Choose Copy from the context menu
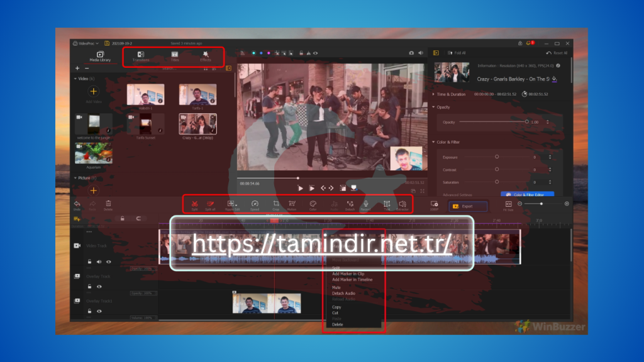This screenshot has width=644, height=362. (336, 307)
